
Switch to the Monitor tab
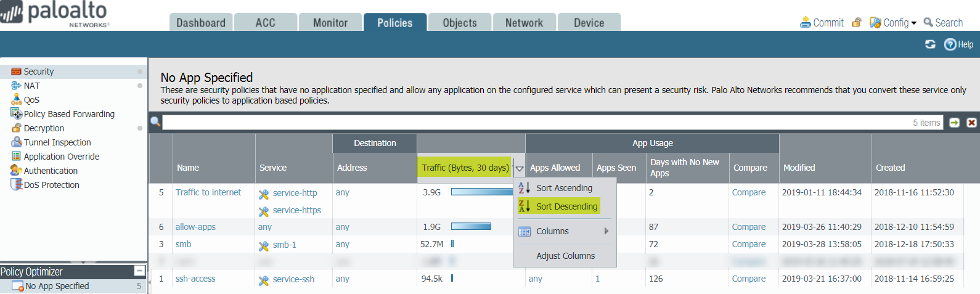click(330, 23)
